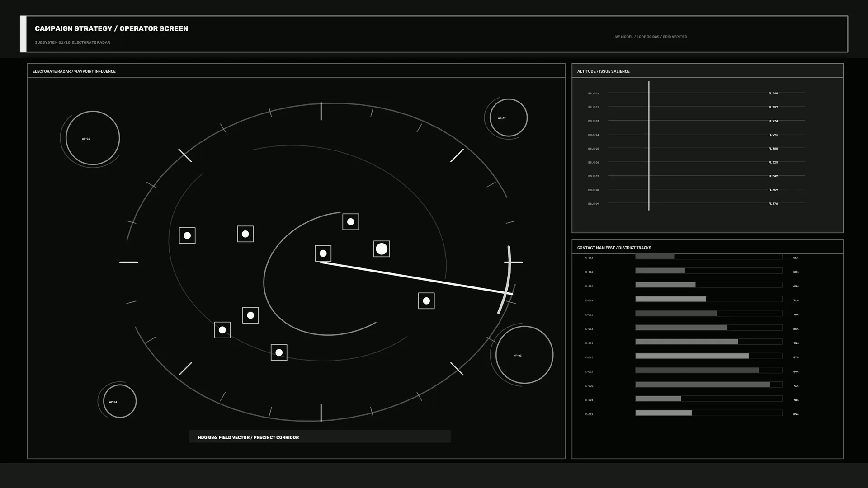868x488 pixels.
Task: Select the ISSUE 07 row label
Action: point(593,176)
